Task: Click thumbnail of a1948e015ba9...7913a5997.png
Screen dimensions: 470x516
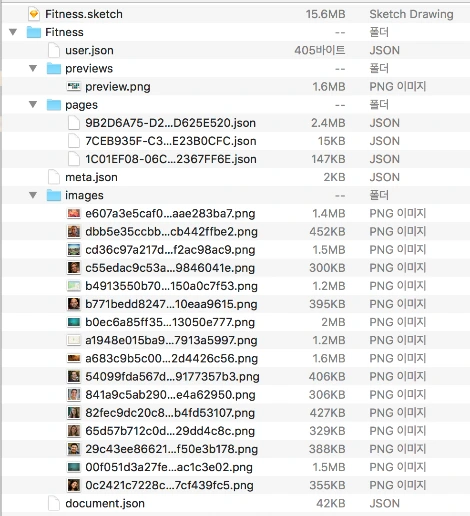Action: tap(74, 340)
